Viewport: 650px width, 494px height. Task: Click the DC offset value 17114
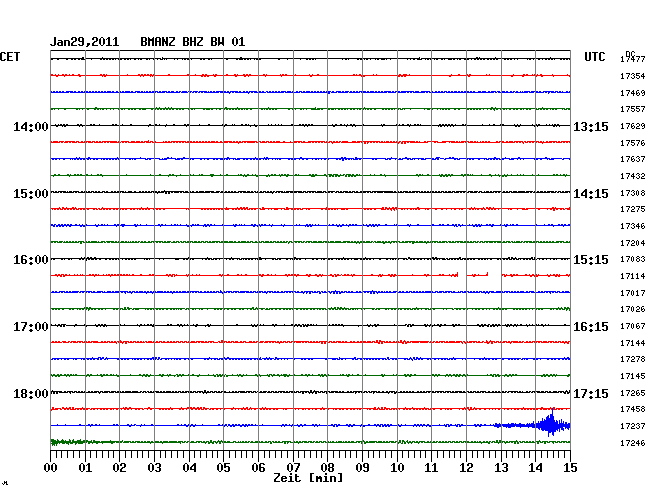(633, 276)
